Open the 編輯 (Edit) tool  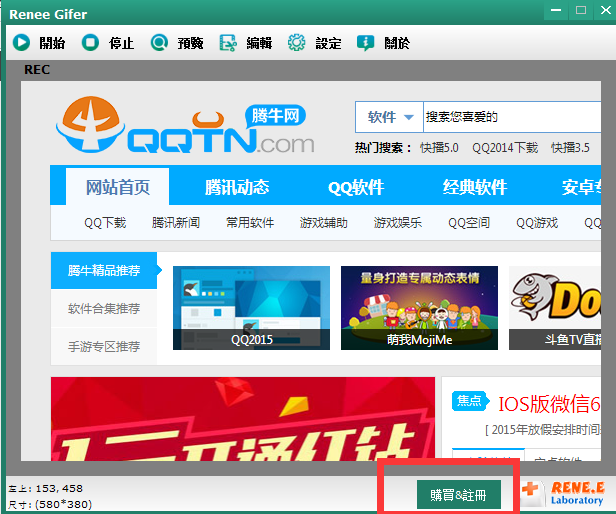click(x=228, y=43)
